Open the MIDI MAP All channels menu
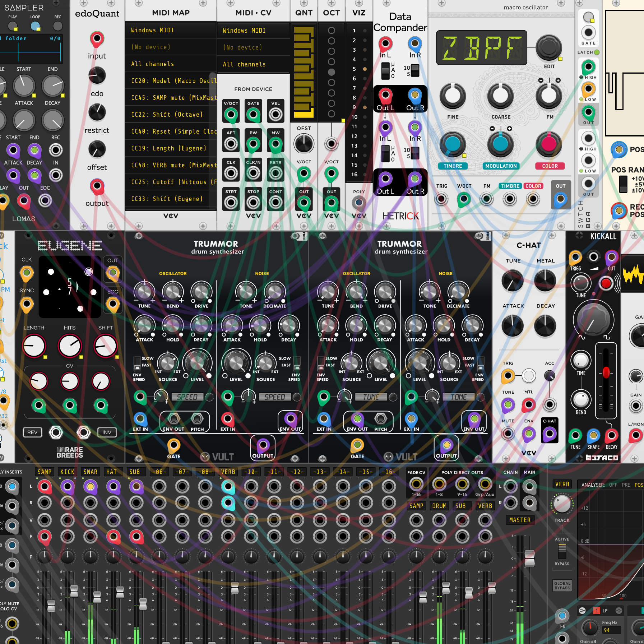This screenshot has height=644, width=644. tap(171, 64)
